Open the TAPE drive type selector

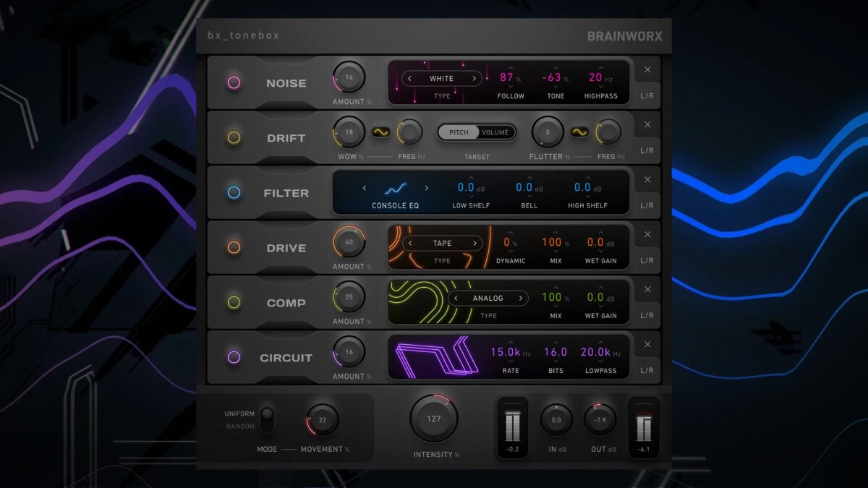(442, 243)
